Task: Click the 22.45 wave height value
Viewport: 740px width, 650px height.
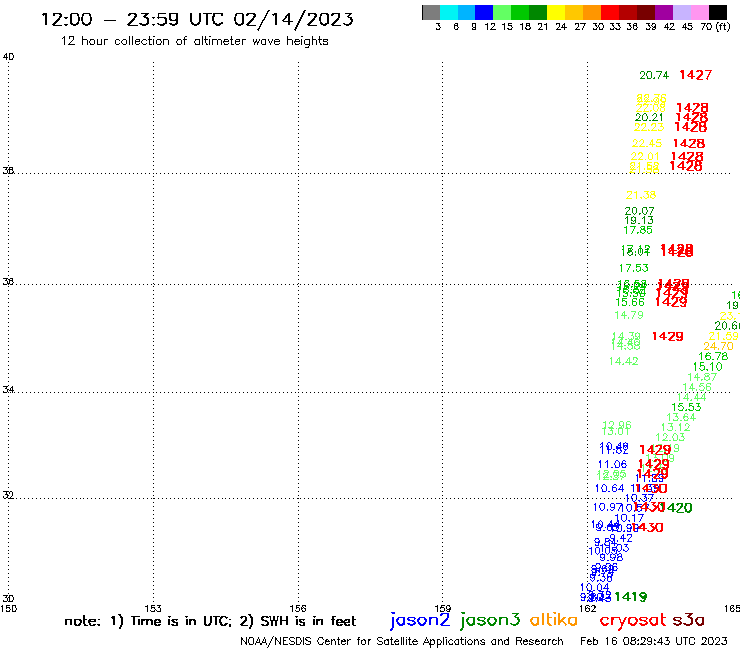Action: click(647, 143)
